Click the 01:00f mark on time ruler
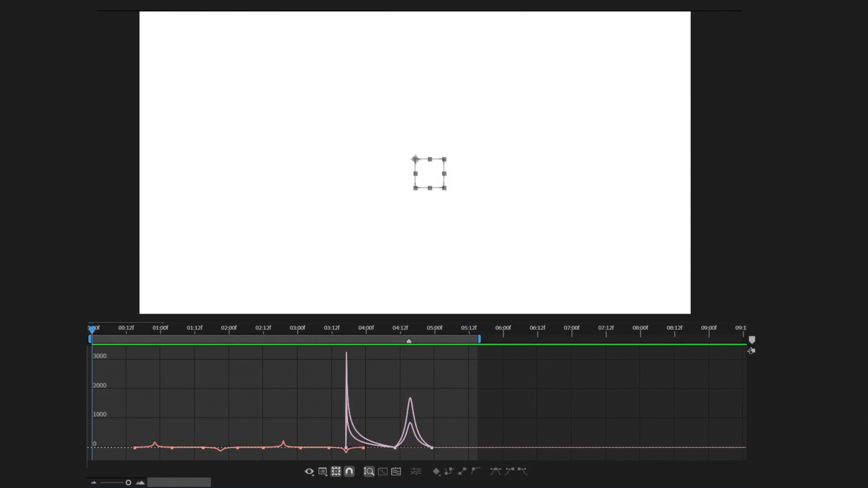 coord(160,328)
